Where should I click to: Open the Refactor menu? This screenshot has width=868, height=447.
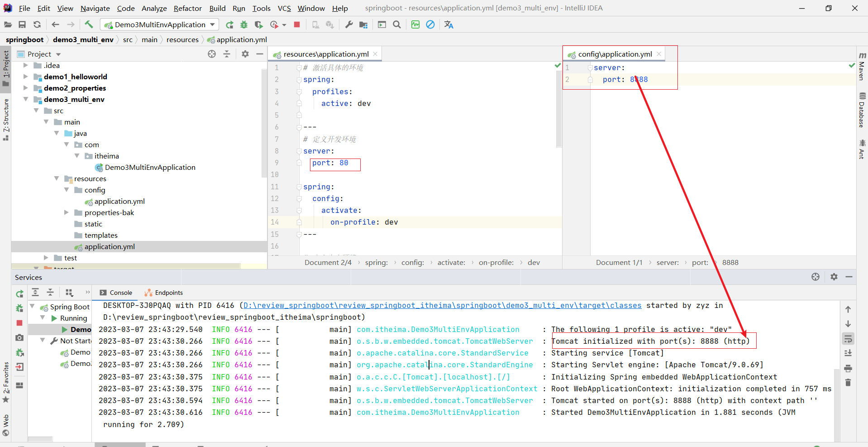point(187,8)
